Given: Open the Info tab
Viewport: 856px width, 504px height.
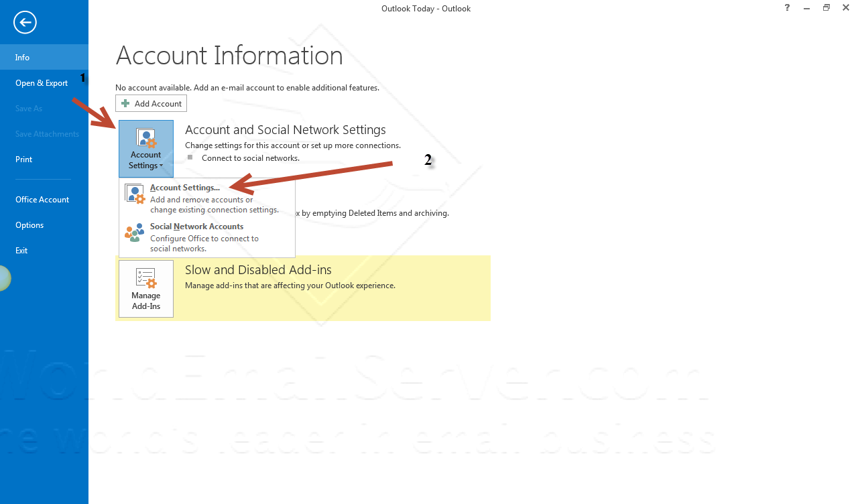Looking at the screenshot, I should (x=44, y=57).
